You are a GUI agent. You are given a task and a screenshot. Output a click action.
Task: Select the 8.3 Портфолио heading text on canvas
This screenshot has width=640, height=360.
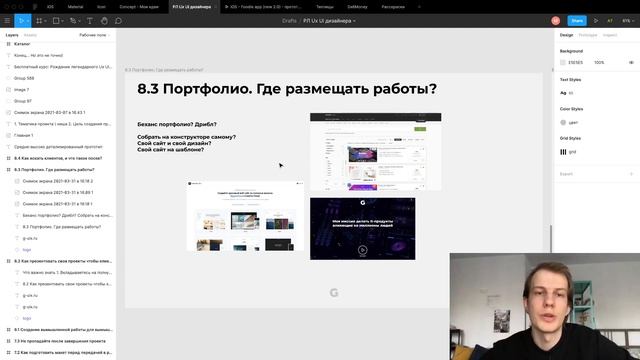[x=287, y=89]
